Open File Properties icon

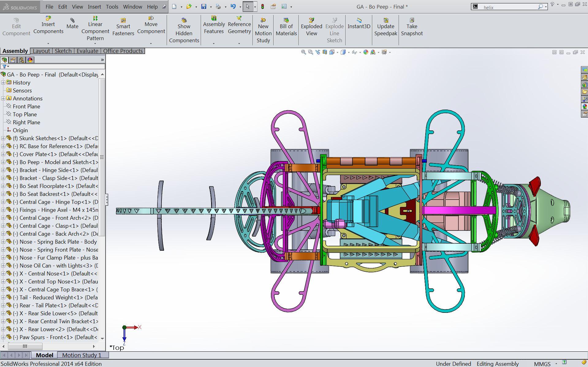pyautogui.click(x=273, y=6)
